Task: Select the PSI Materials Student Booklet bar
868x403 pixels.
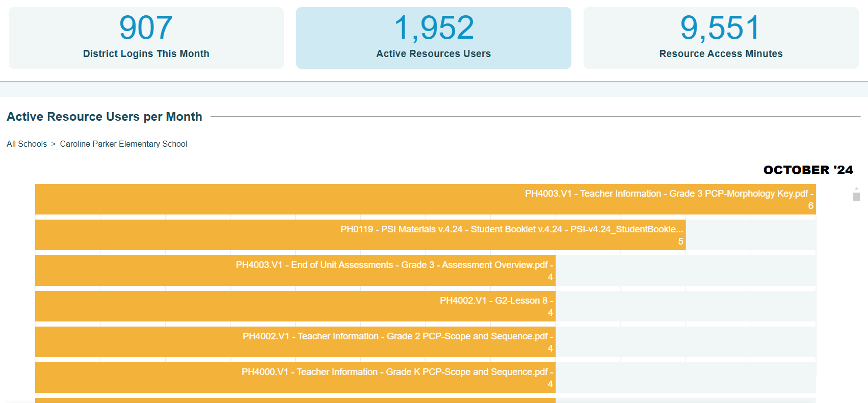Action: click(360, 235)
